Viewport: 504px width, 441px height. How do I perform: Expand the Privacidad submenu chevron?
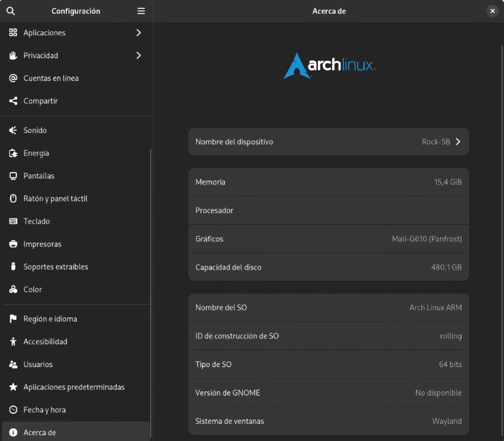[x=138, y=56]
